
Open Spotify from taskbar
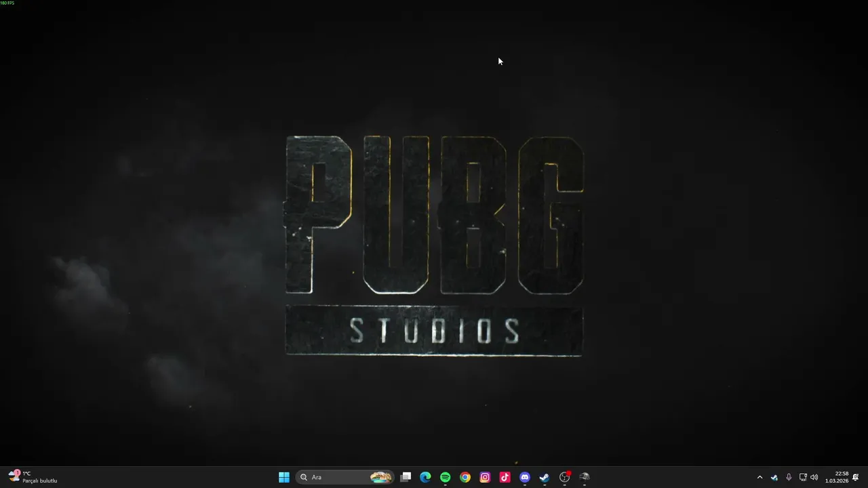[x=446, y=477]
